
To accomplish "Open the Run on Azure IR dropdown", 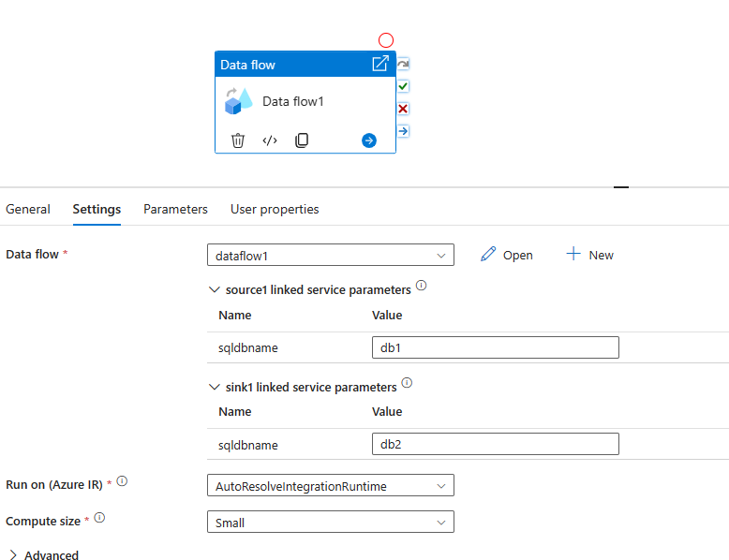I will coord(330,486).
